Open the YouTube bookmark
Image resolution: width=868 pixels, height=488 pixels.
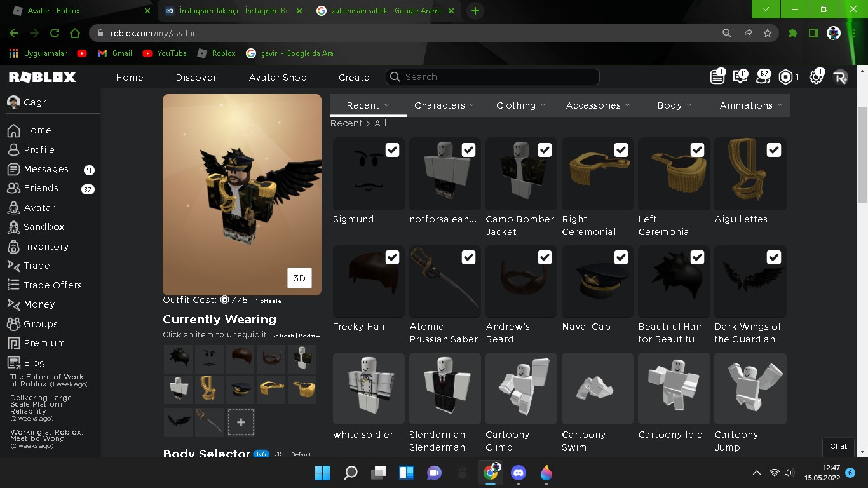click(165, 53)
